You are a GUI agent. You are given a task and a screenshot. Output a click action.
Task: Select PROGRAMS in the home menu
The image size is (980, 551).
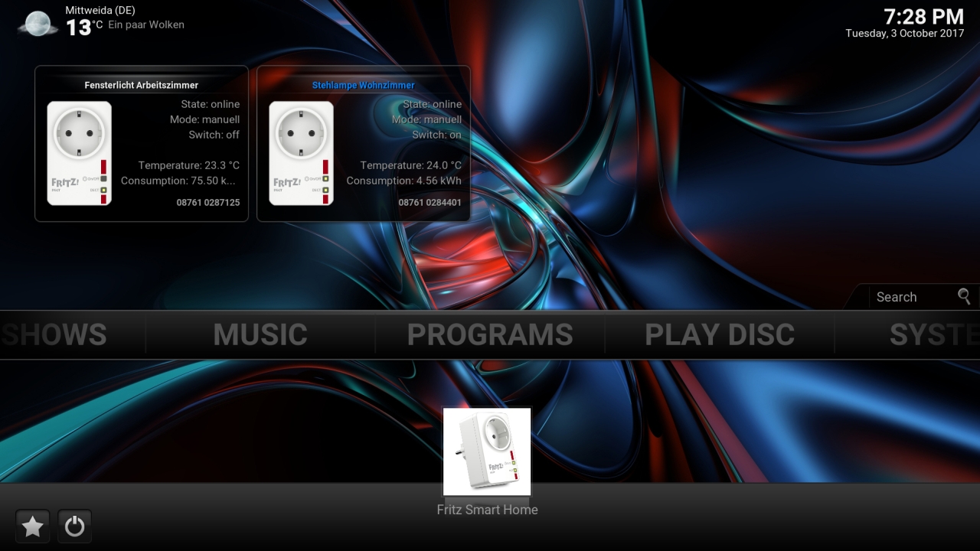[490, 335]
